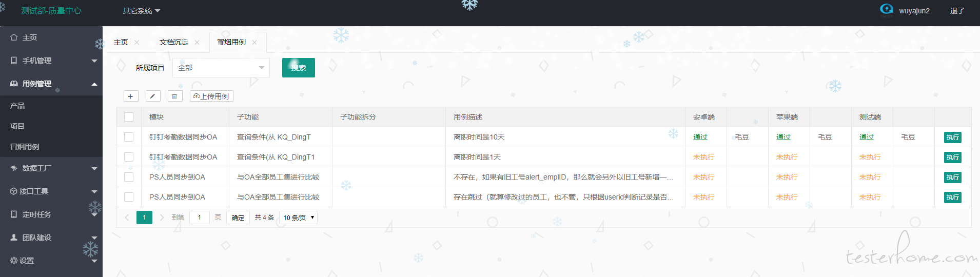Check the row with 离职时间是10天
Viewport: 980px width, 277px height.
tap(129, 137)
